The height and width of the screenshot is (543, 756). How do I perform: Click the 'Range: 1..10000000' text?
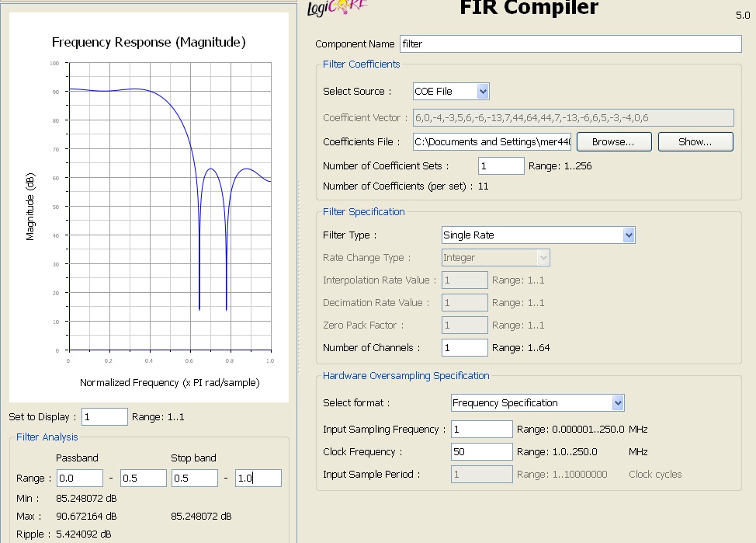562,475
